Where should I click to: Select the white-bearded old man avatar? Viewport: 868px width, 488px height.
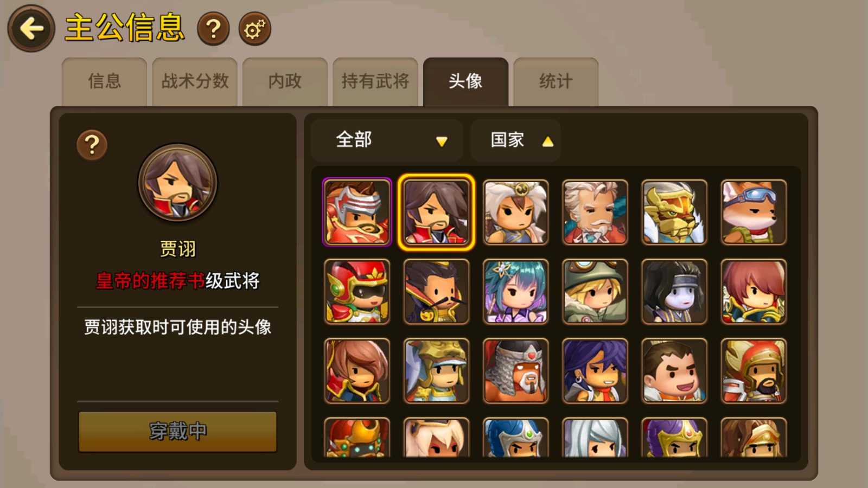click(x=595, y=212)
